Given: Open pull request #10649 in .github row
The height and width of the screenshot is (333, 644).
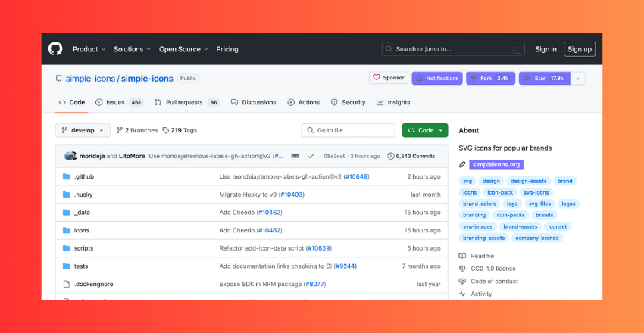Looking at the screenshot, I should (x=356, y=177).
